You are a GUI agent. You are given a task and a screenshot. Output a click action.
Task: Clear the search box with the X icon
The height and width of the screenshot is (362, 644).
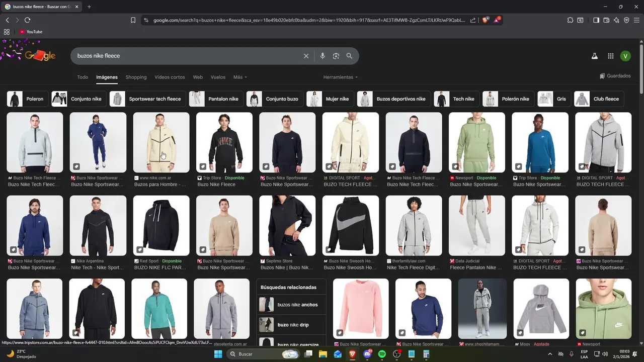pos(306,56)
